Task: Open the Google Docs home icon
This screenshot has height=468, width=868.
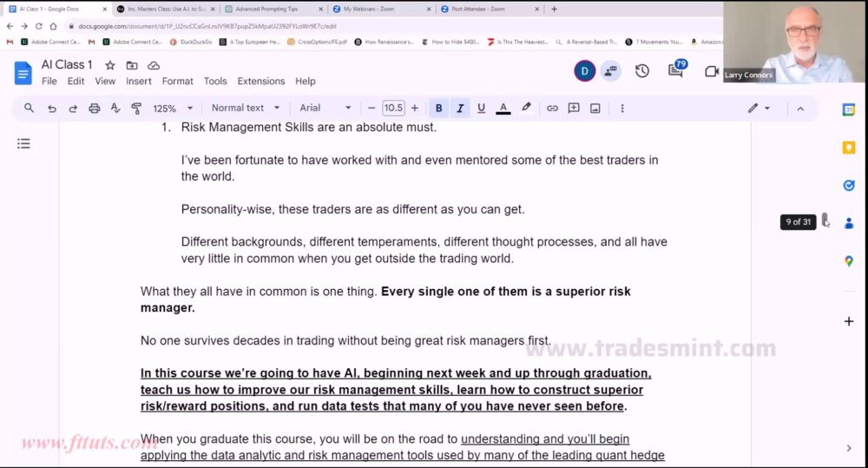Action: tap(23, 73)
